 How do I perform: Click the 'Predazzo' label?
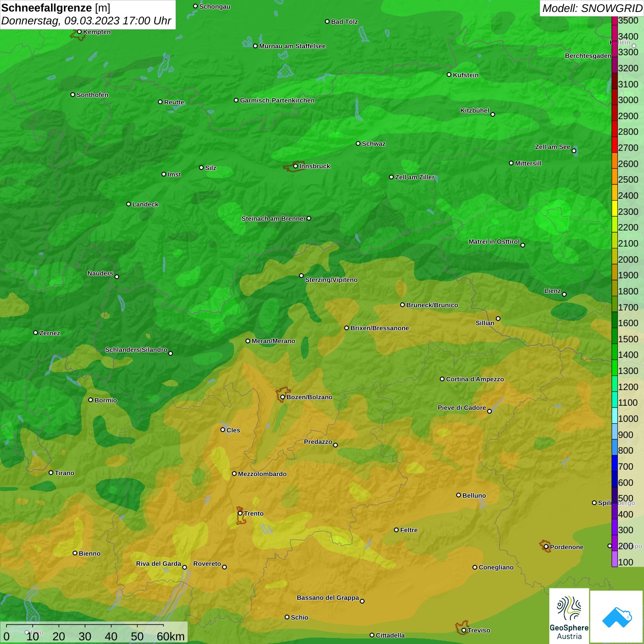click(318, 442)
